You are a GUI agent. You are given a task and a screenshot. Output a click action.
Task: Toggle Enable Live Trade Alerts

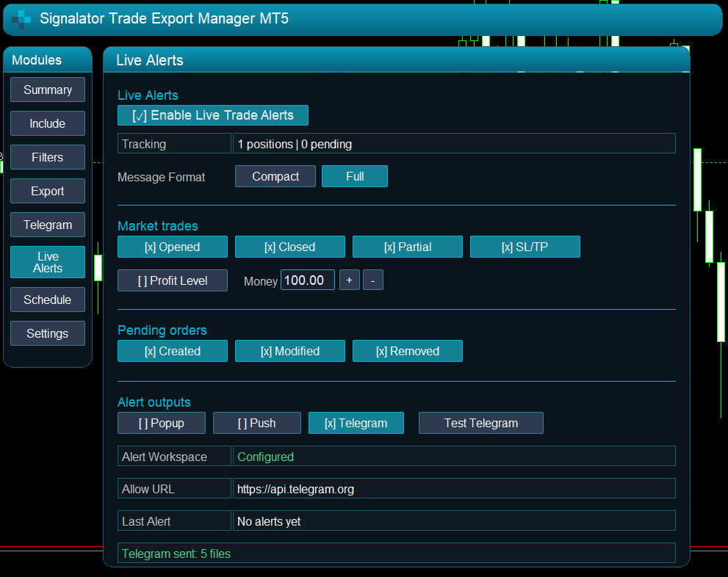(212, 115)
